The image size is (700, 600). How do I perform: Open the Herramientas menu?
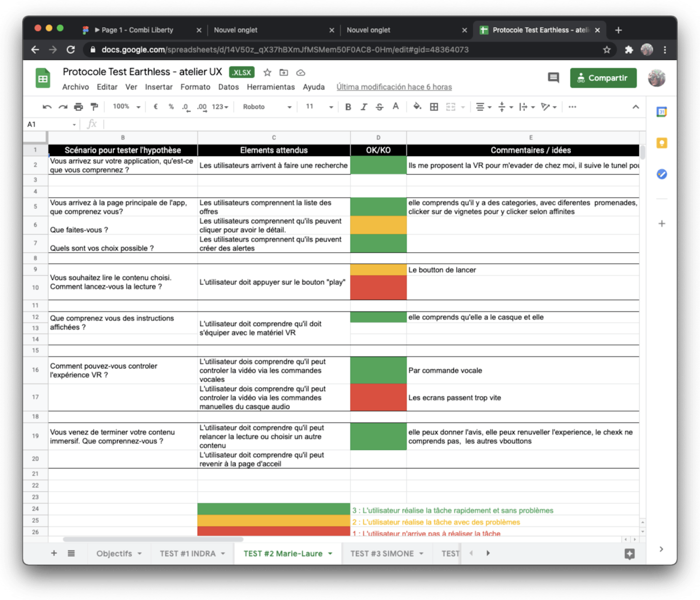[271, 87]
